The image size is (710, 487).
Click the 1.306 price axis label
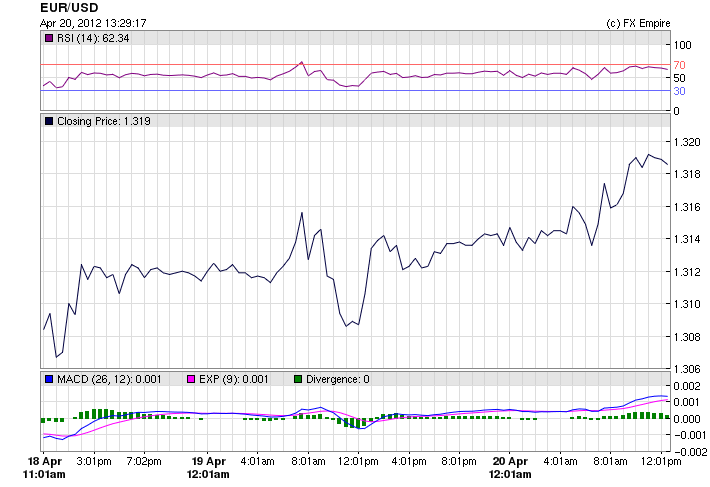coord(686,369)
